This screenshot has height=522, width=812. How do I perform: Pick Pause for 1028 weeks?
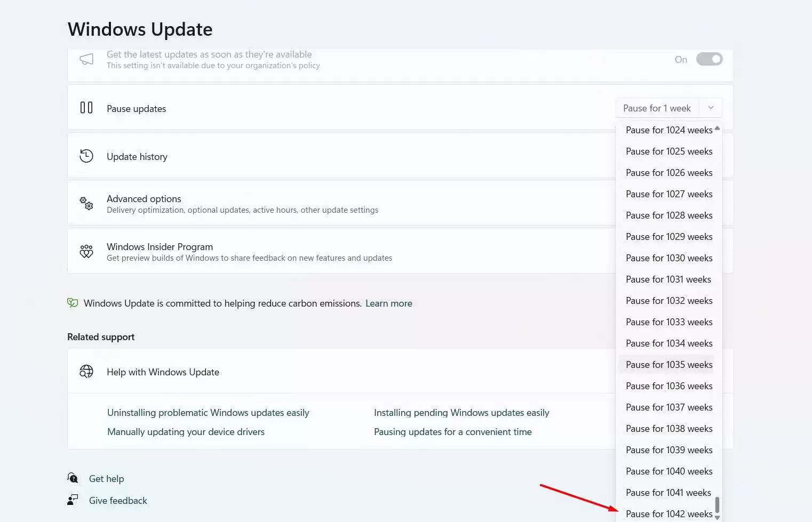[669, 215]
